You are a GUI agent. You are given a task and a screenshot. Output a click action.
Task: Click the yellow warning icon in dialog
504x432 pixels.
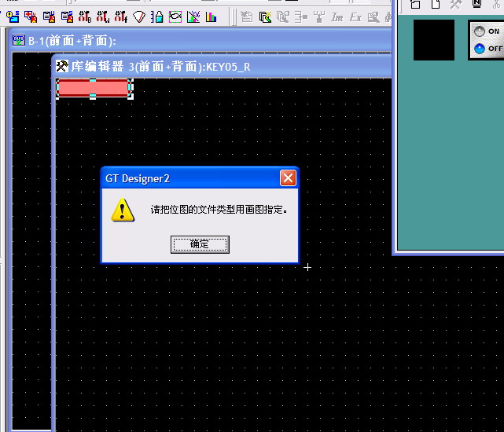pyautogui.click(x=122, y=210)
